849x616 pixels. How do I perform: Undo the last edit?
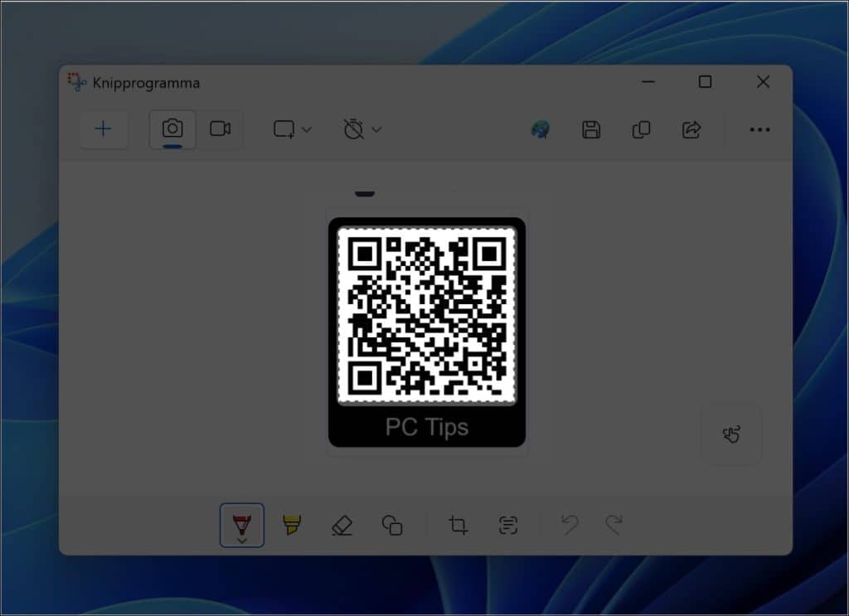pos(570,525)
